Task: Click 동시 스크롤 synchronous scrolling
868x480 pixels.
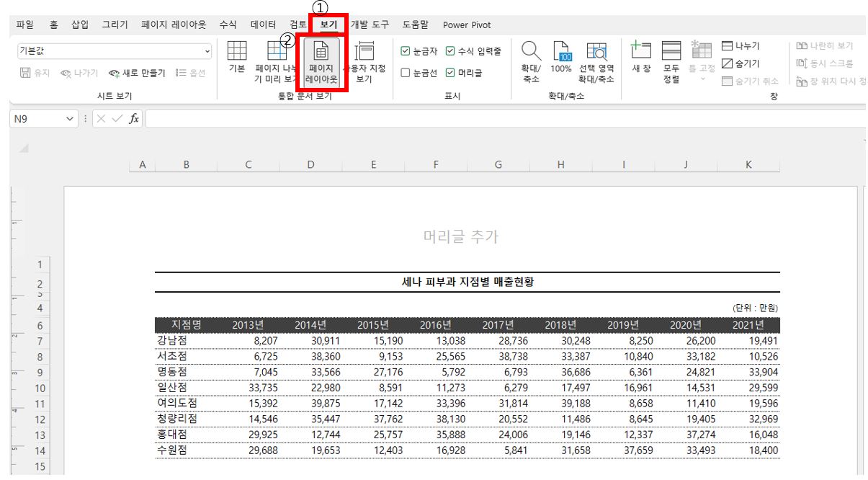Action: tap(824, 63)
